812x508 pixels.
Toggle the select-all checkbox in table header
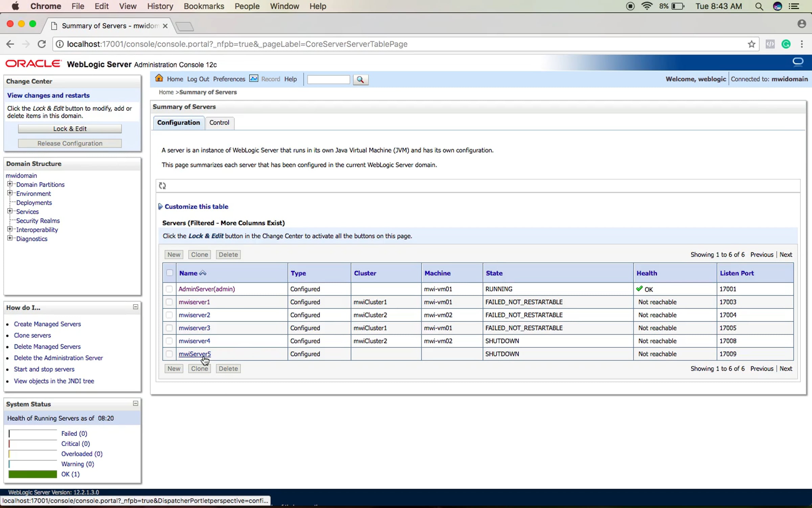(170, 273)
